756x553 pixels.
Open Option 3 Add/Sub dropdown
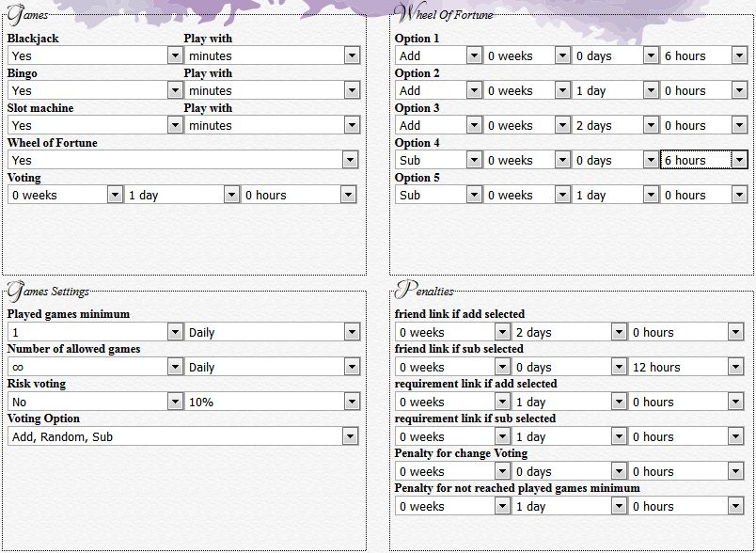click(439, 125)
